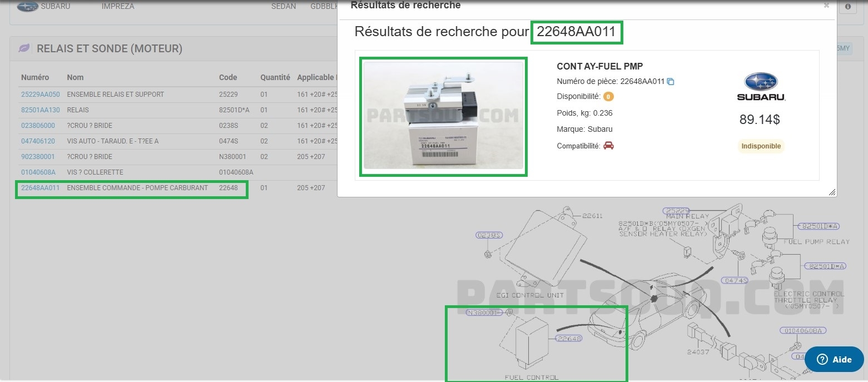Viewport: 868px width, 382px height.
Task: Click the Quantité column header
Action: (x=275, y=78)
